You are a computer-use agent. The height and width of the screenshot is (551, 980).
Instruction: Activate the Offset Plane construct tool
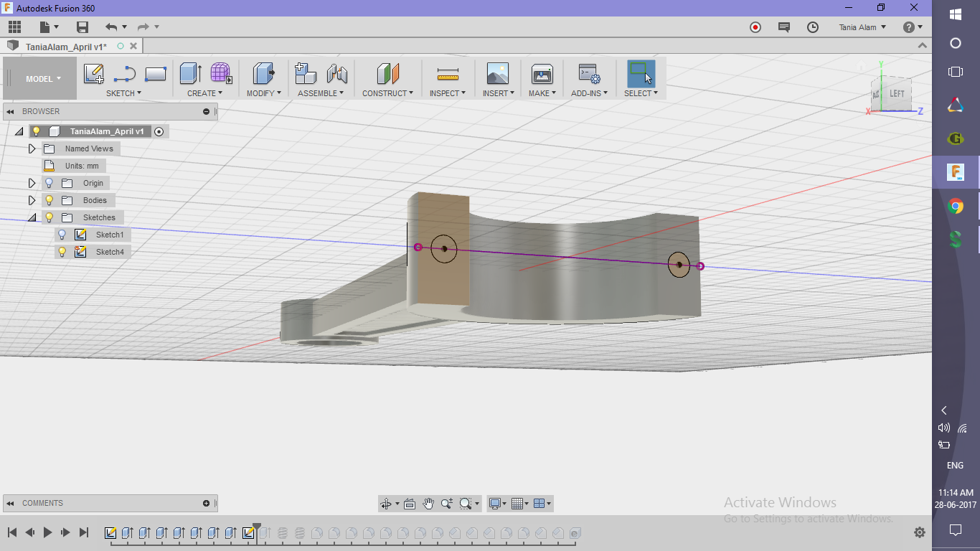[x=387, y=74]
